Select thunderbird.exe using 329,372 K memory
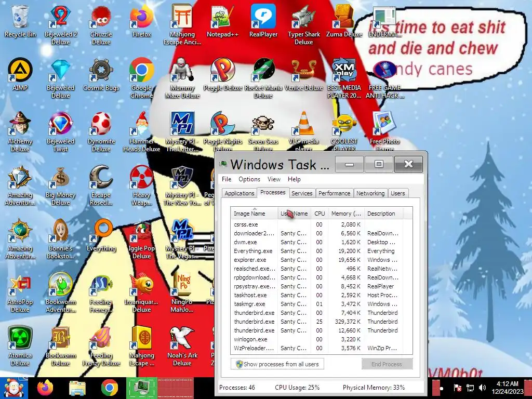The image size is (532, 399). click(x=321, y=322)
